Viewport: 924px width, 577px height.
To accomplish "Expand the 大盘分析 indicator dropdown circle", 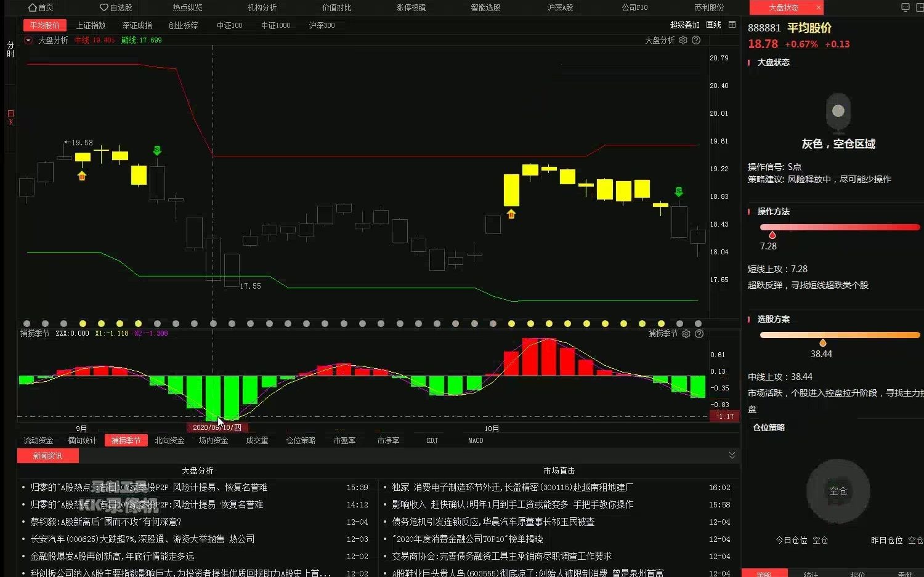I will [28, 40].
